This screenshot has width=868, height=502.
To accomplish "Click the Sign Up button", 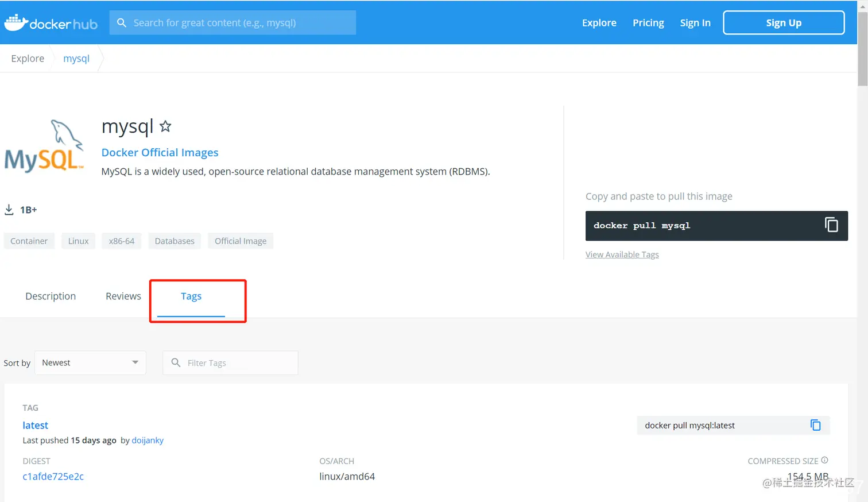I will [x=784, y=23].
